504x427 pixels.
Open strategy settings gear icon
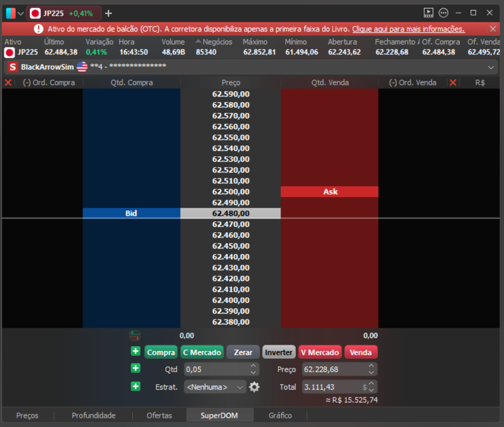pyautogui.click(x=254, y=387)
